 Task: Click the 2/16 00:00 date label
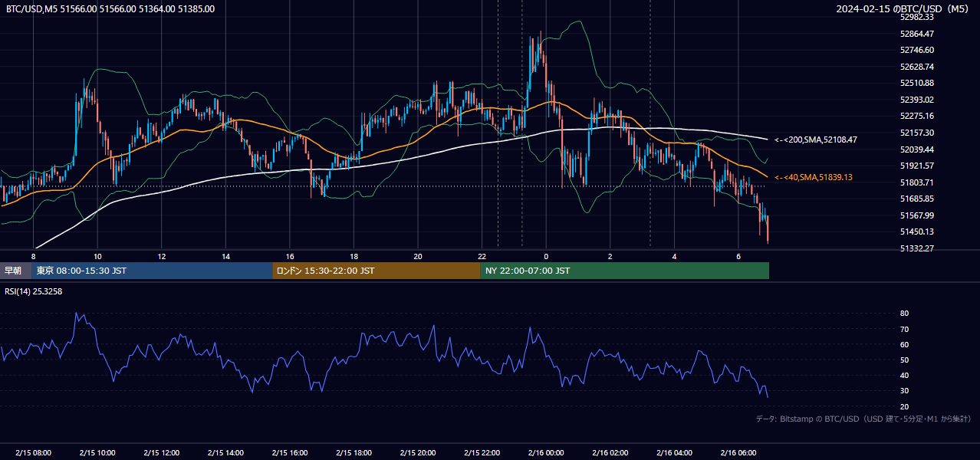point(546,452)
